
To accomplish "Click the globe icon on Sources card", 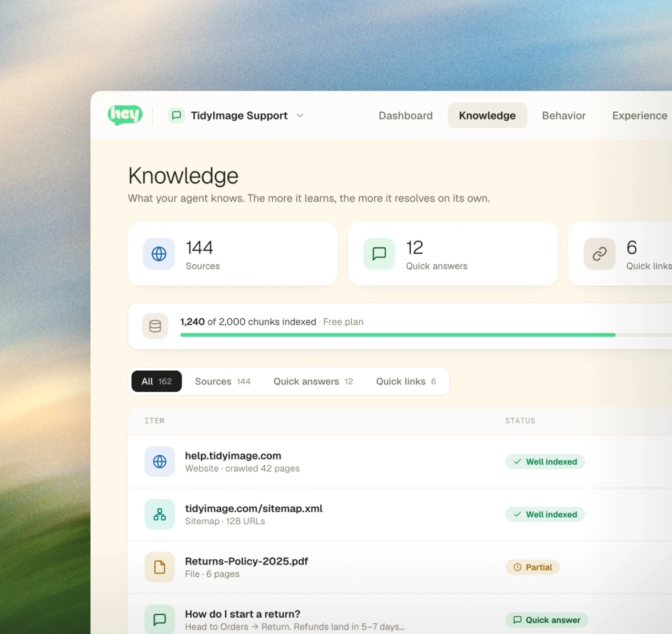I will coord(159,254).
